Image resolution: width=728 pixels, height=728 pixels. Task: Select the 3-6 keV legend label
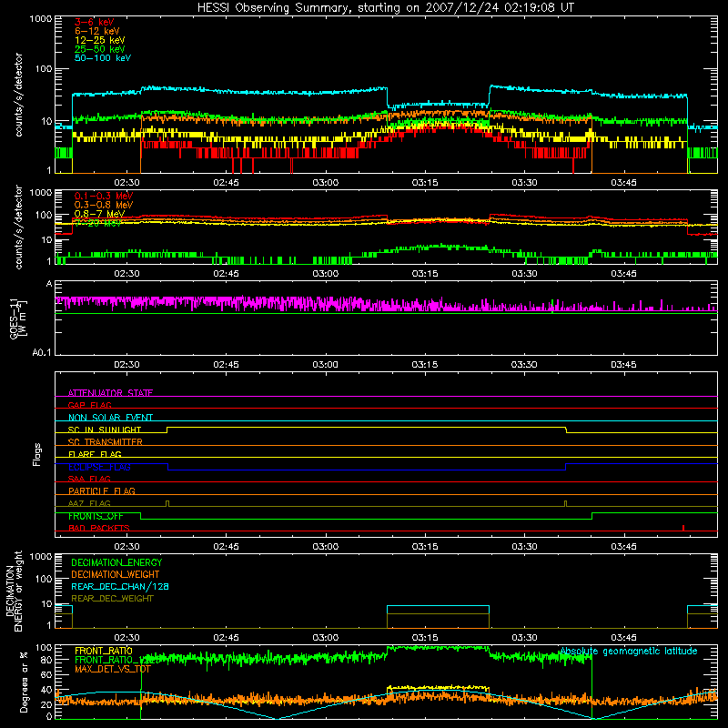[94, 22]
